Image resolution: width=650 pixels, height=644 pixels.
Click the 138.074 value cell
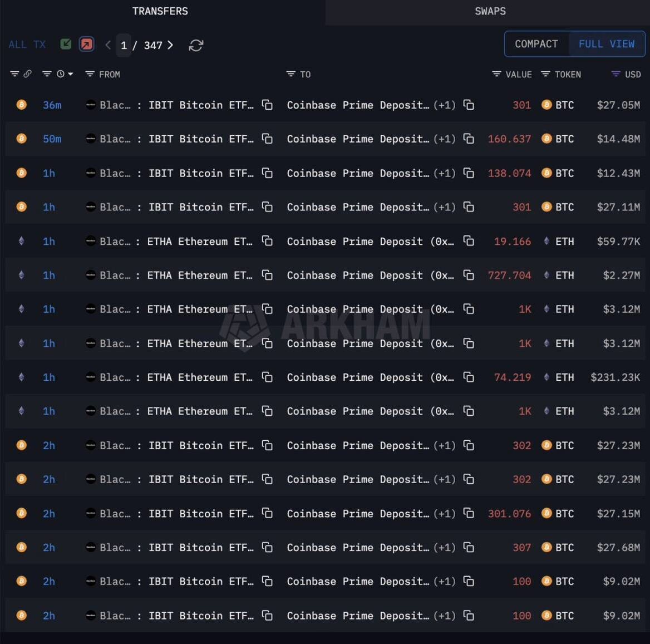click(509, 173)
